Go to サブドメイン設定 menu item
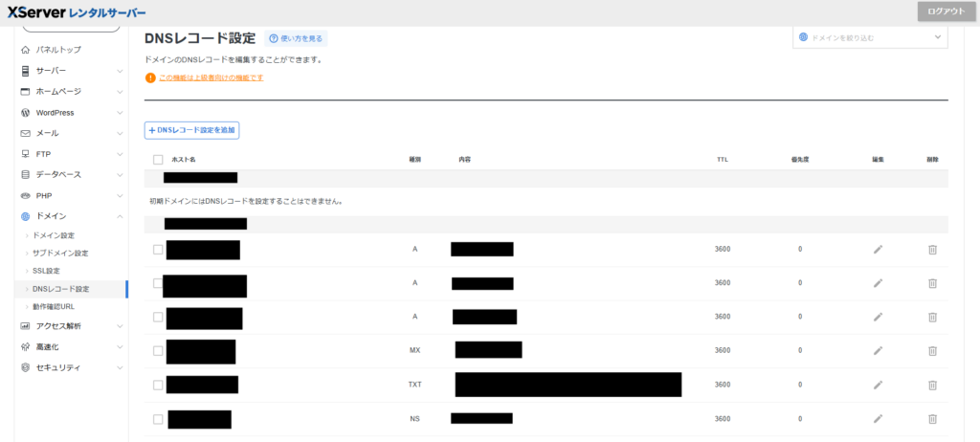Viewport: 980px width, 442px height. pos(59,253)
